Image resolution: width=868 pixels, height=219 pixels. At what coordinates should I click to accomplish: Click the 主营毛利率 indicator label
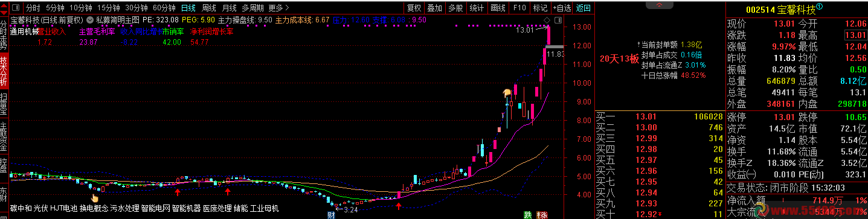[x=97, y=31]
